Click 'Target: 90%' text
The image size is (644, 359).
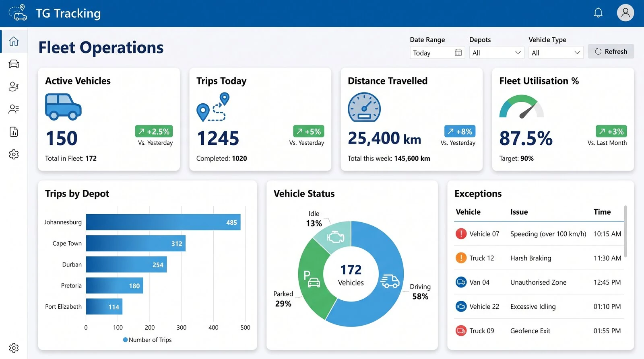(x=516, y=158)
